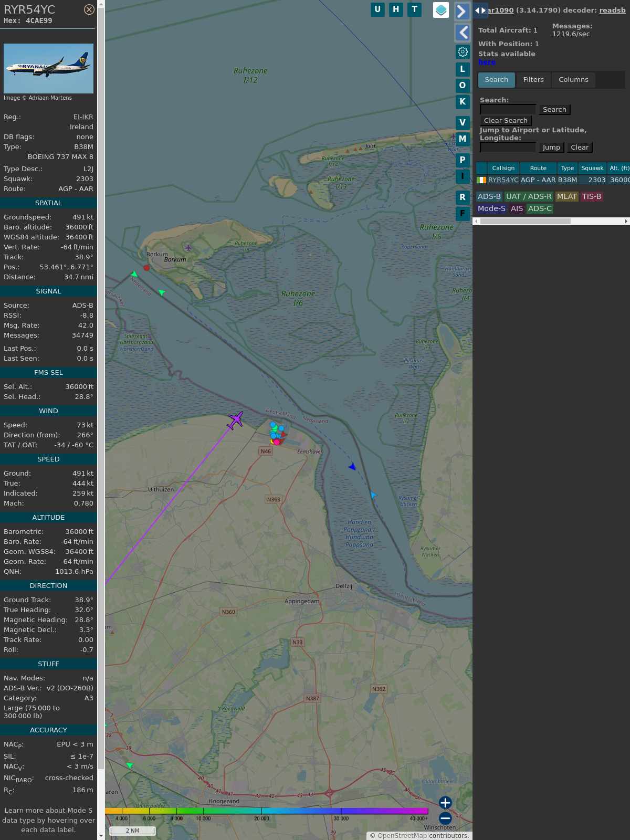Close the RYR54YC aircraft info panel
This screenshot has width=630, height=840.
[x=89, y=9]
